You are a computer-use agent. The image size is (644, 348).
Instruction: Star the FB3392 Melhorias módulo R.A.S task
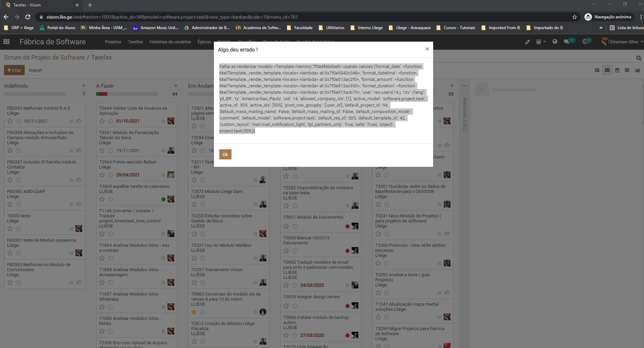point(10,121)
